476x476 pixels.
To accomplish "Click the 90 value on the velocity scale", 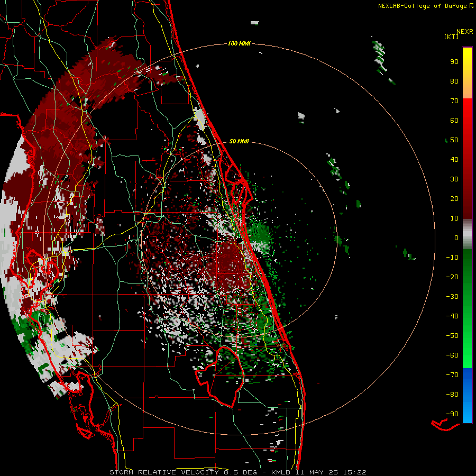I will coord(454,62).
